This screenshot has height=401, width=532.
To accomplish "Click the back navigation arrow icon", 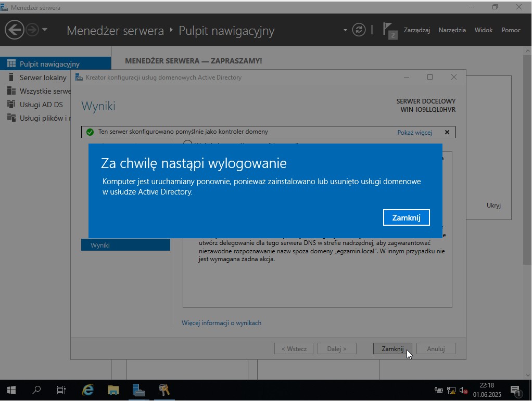I will (x=15, y=30).
